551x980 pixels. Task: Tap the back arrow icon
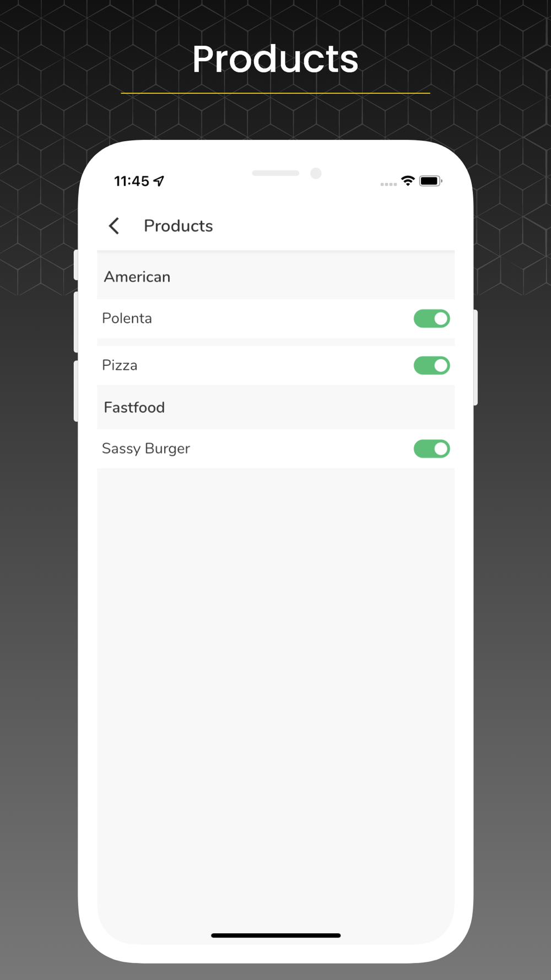114,225
